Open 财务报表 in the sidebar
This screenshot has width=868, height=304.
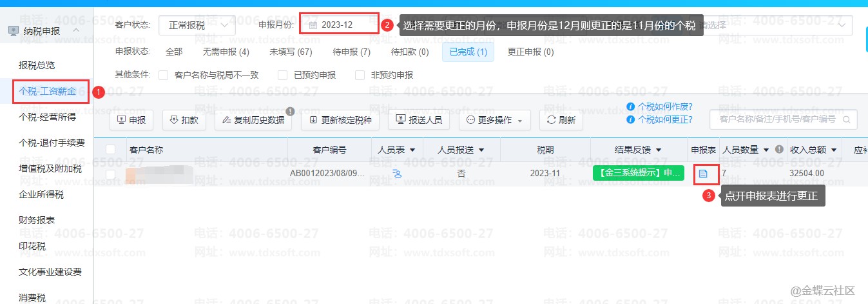(37, 220)
